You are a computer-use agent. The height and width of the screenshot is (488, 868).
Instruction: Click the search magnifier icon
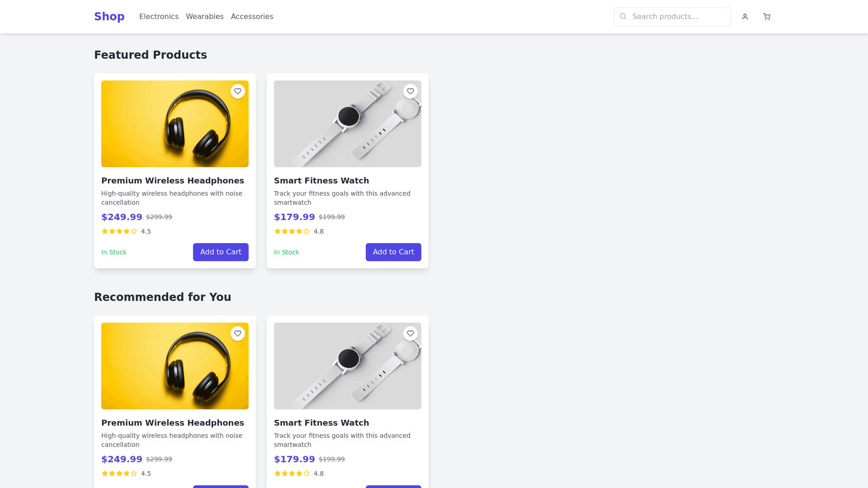click(x=623, y=17)
